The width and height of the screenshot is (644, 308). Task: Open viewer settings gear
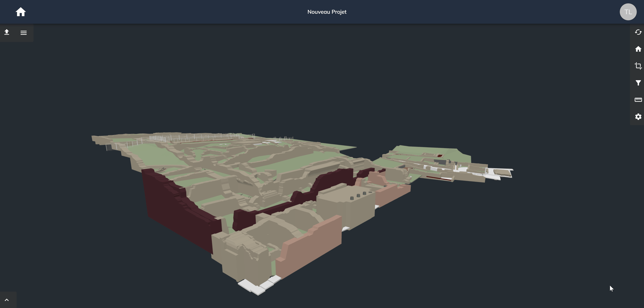click(638, 117)
